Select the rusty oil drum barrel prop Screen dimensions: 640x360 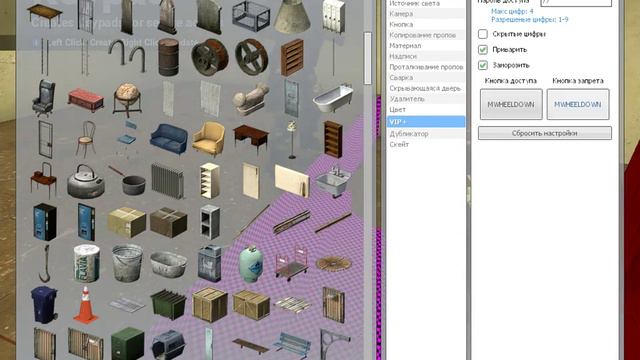(x=168, y=57)
